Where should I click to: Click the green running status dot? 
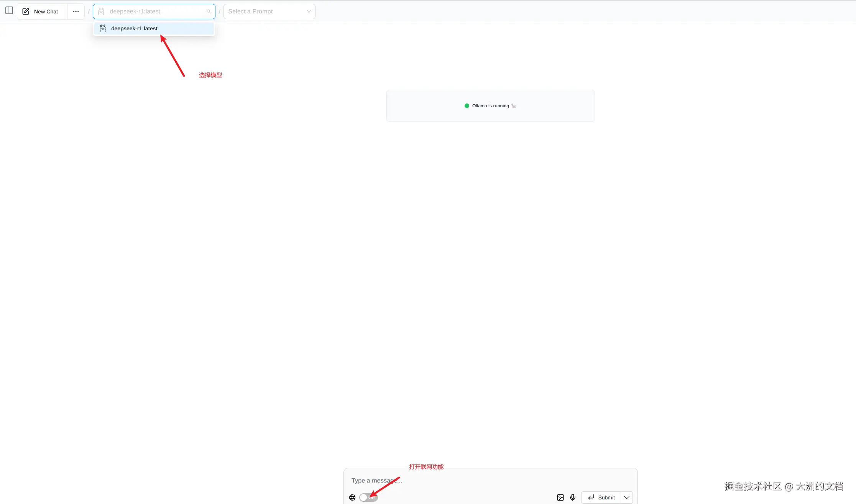467,106
